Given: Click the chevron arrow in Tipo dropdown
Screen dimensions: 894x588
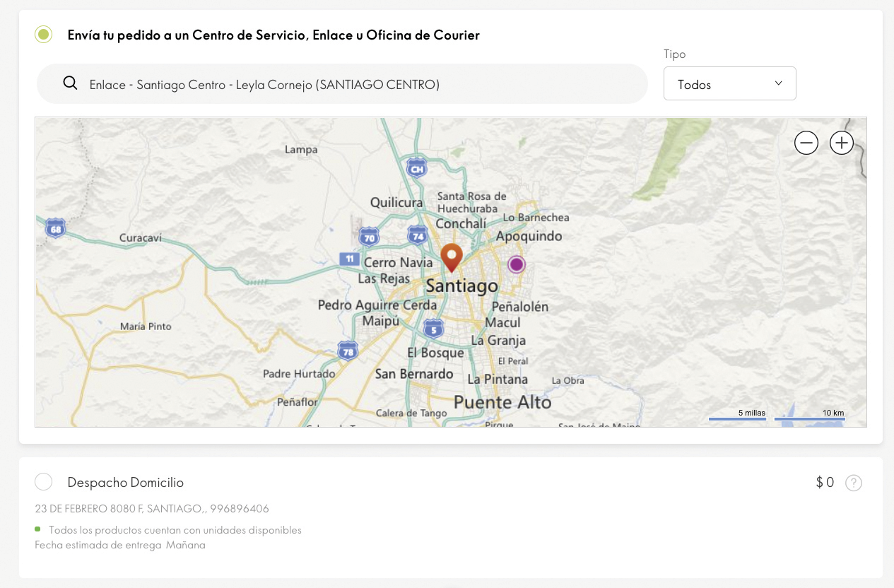Looking at the screenshot, I should (x=778, y=83).
